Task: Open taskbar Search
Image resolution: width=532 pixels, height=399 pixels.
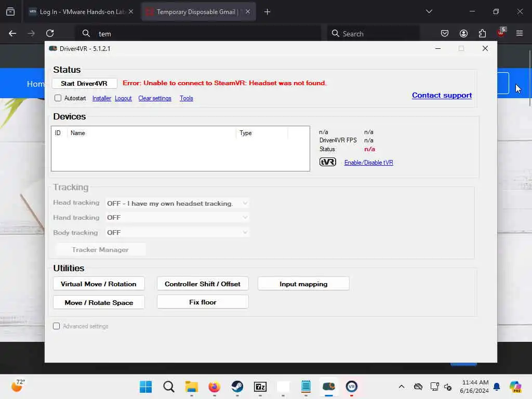Action: click(x=169, y=387)
